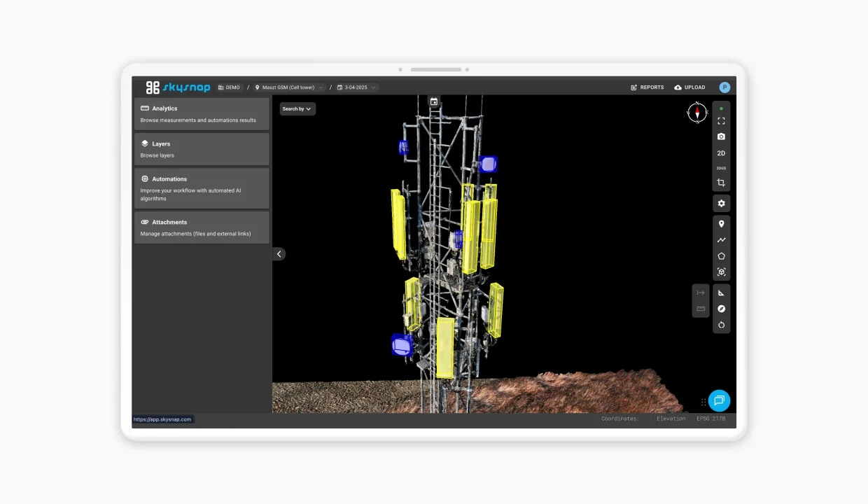This screenshot has height=504, width=868.
Task: Go to the Skysnap home logo
Action: (178, 87)
